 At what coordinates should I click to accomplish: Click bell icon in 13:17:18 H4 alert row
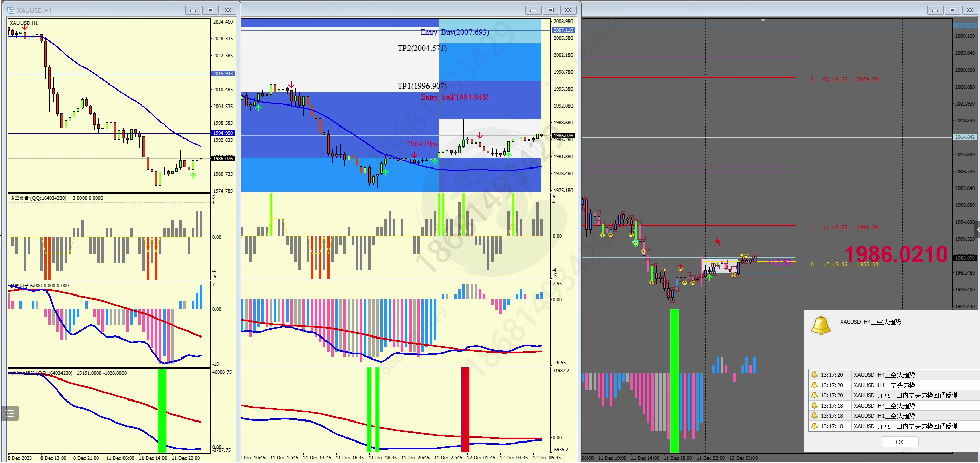click(x=814, y=406)
